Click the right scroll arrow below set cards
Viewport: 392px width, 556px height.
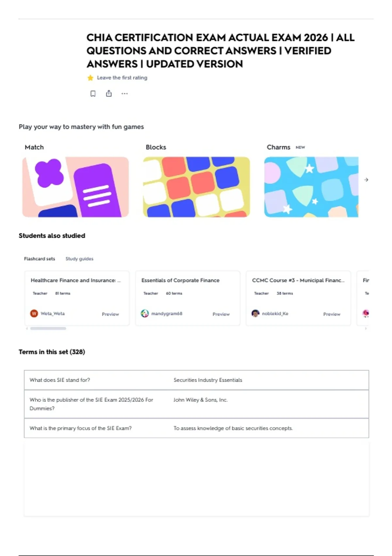pyautogui.click(x=366, y=328)
